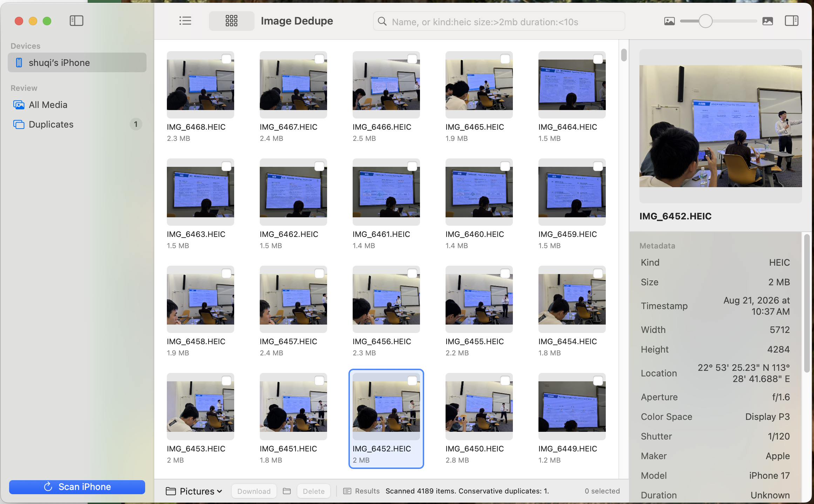Click the reveal folder icon beside Download

coord(287,491)
